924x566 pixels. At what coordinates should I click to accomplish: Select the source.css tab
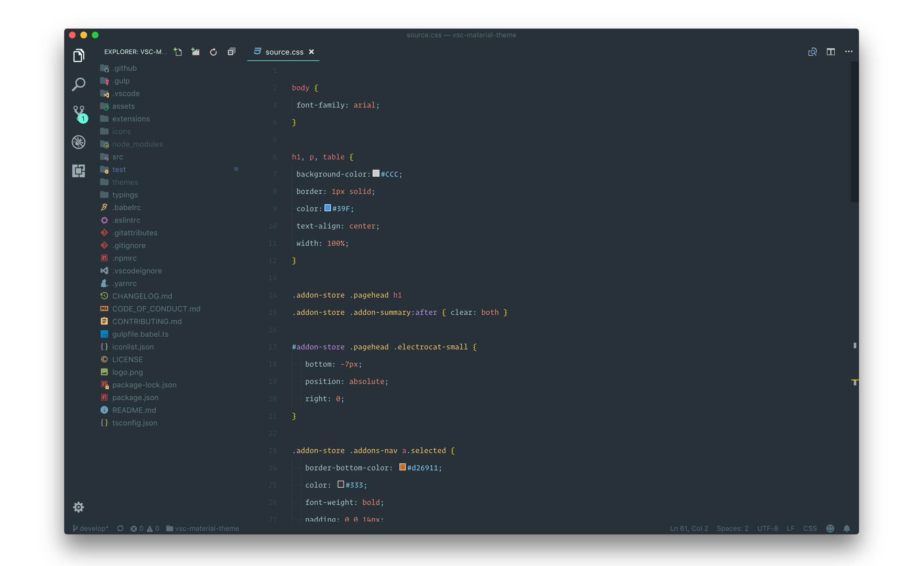(x=284, y=52)
